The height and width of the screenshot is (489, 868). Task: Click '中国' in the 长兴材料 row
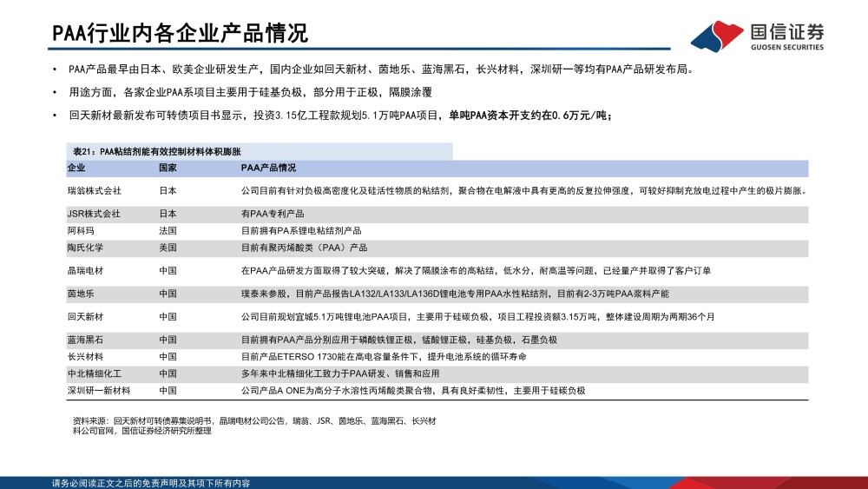[x=168, y=357]
